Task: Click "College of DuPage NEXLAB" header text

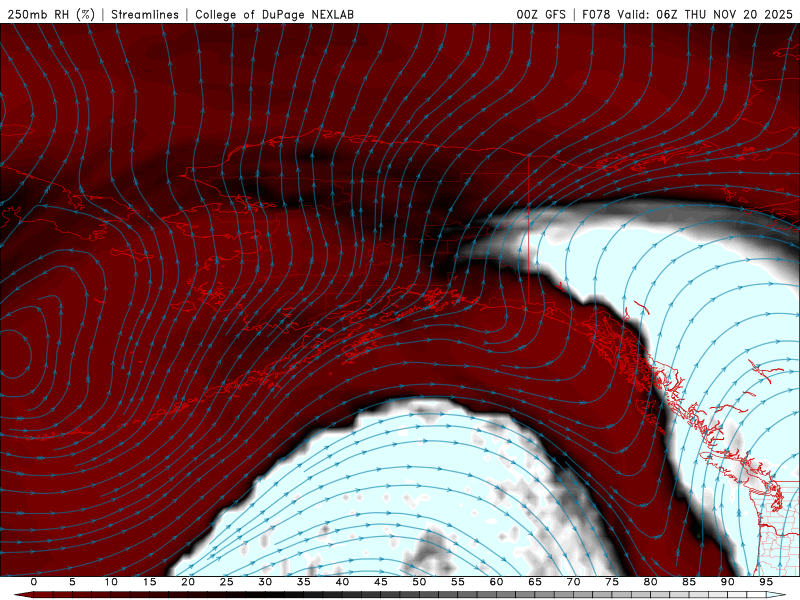Action: click(x=274, y=14)
